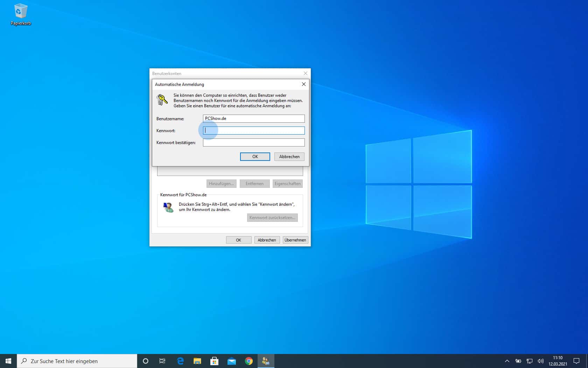Show hidden system tray icons
Image resolution: width=588 pixels, height=368 pixels.
pos(507,361)
